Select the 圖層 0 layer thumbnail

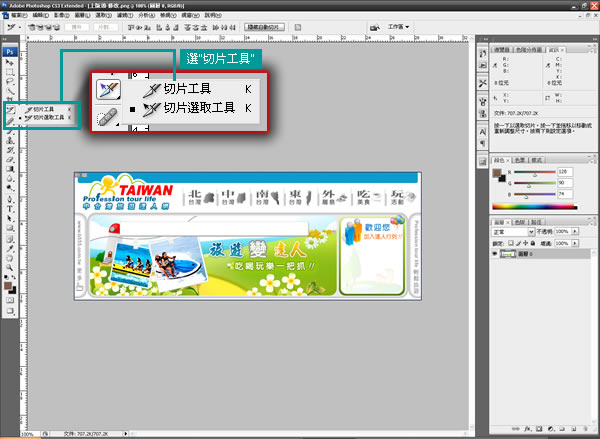(x=508, y=254)
